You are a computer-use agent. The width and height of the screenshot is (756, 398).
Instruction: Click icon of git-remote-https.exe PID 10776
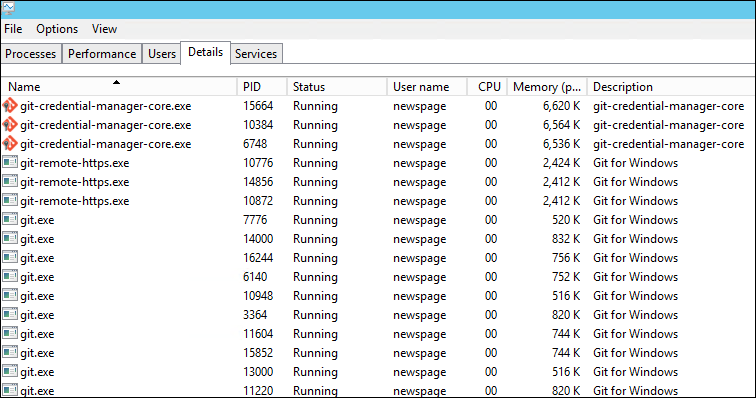pyautogui.click(x=10, y=163)
